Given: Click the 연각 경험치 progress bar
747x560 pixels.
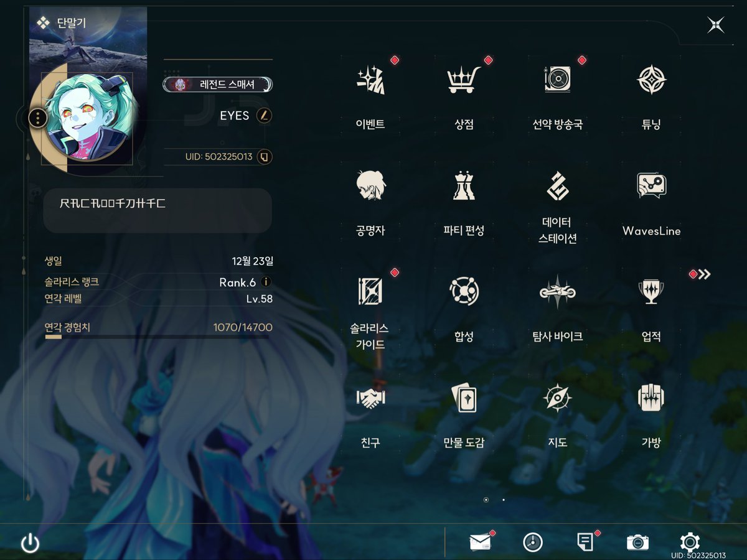Looking at the screenshot, I should [157, 337].
